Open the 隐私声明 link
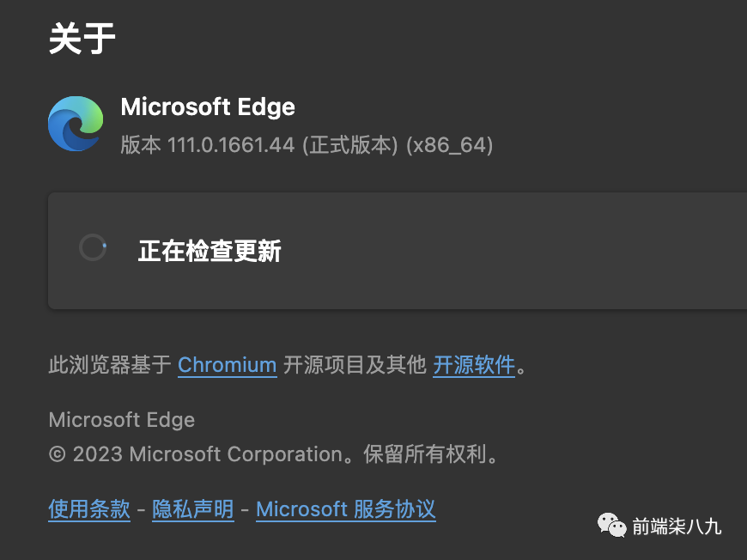This screenshot has height=560, width=747. pos(193,509)
